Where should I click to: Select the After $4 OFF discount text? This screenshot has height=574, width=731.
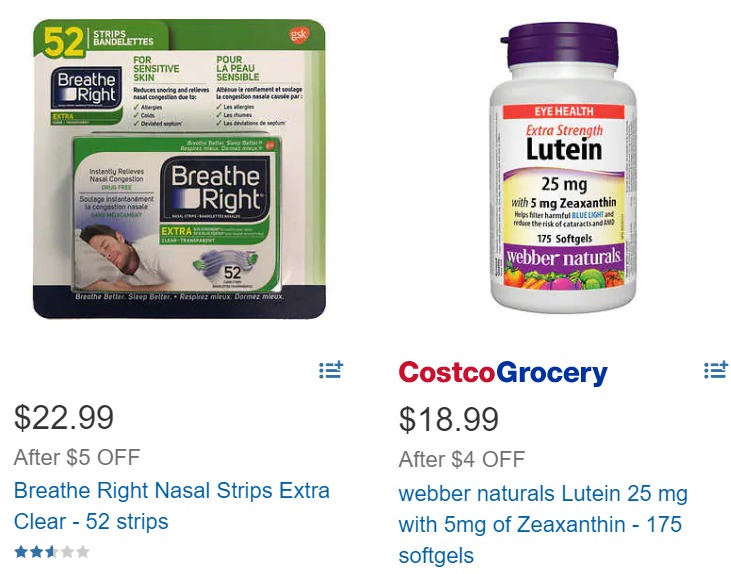[462, 459]
